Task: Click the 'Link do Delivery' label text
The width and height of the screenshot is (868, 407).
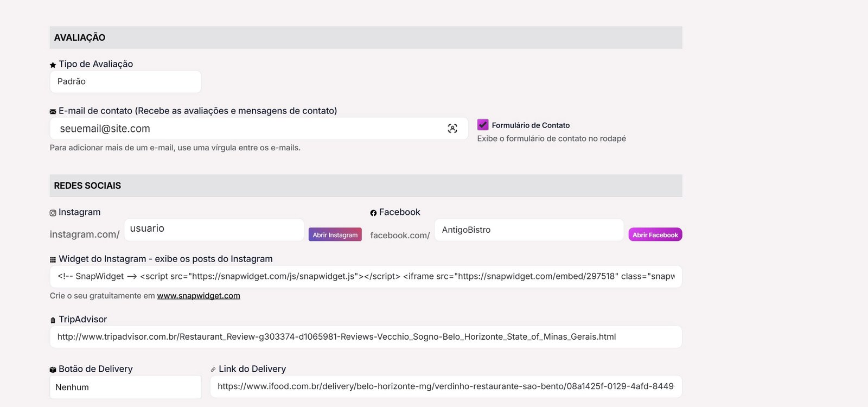Action: [252, 369]
